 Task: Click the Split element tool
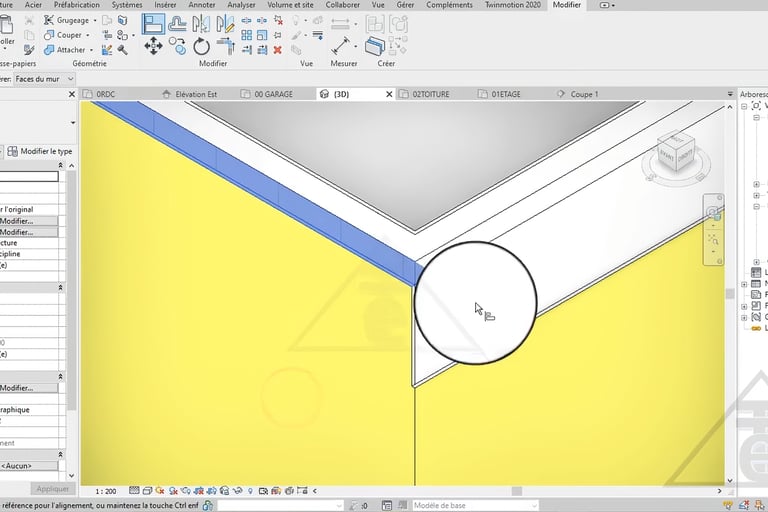click(x=246, y=20)
